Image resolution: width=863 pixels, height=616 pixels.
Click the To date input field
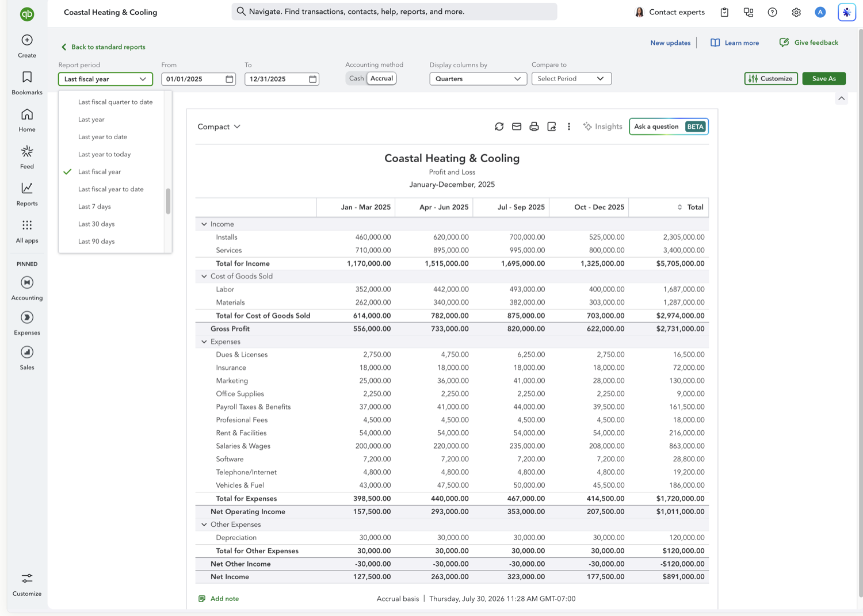point(282,79)
